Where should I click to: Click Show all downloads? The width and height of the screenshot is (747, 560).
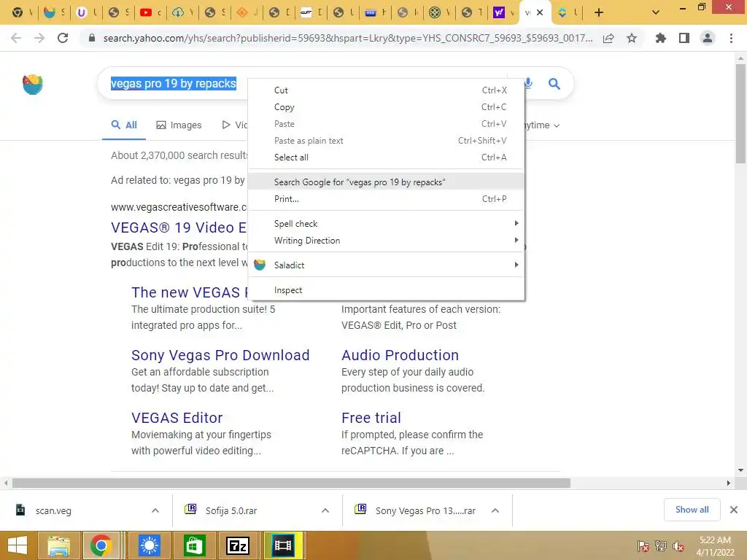click(692, 510)
